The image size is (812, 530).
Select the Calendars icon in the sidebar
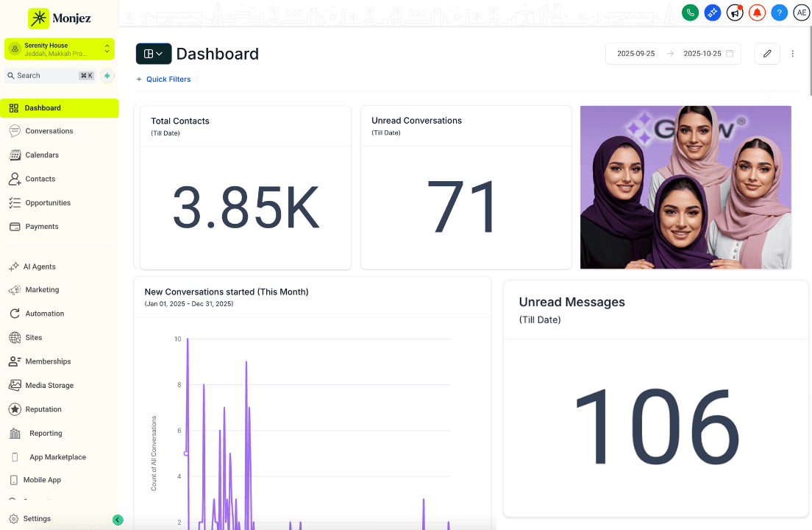pyautogui.click(x=16, y=155)
